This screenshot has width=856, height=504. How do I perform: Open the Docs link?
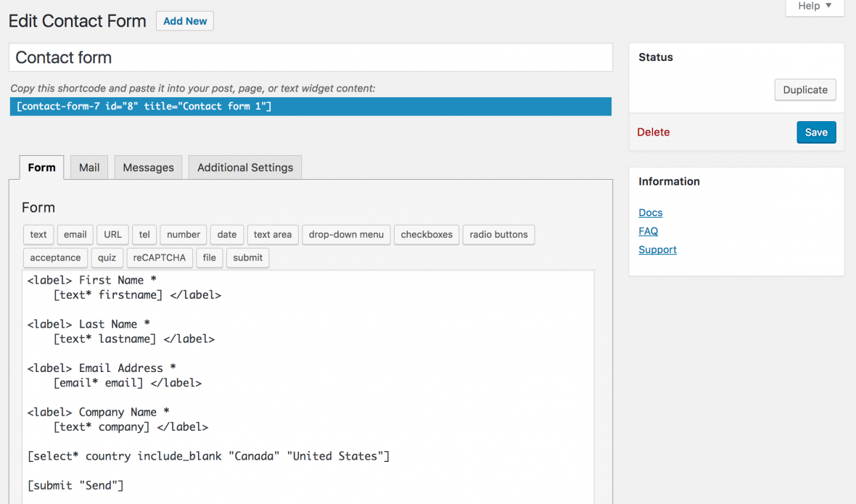[x=650, y=212]
